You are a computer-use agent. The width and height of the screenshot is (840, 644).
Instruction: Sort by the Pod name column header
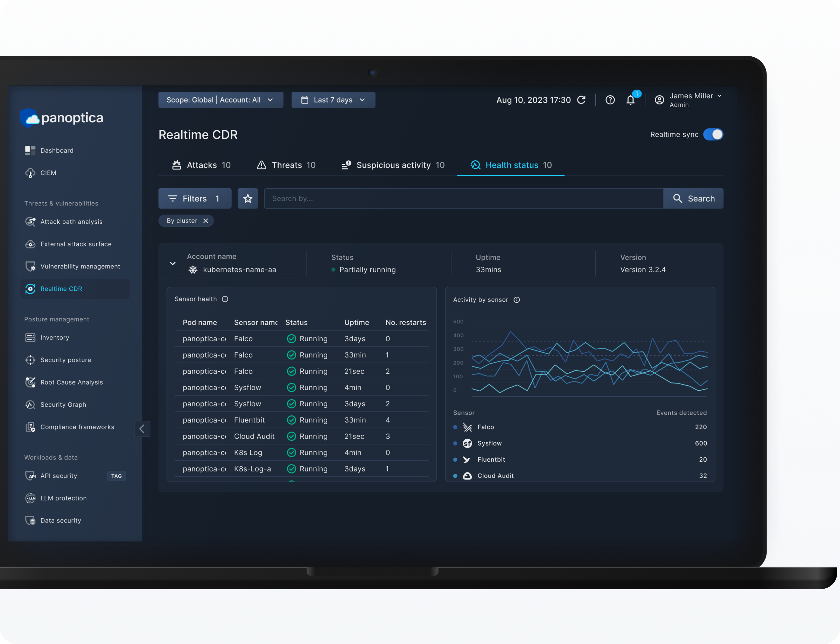(200, 323)
